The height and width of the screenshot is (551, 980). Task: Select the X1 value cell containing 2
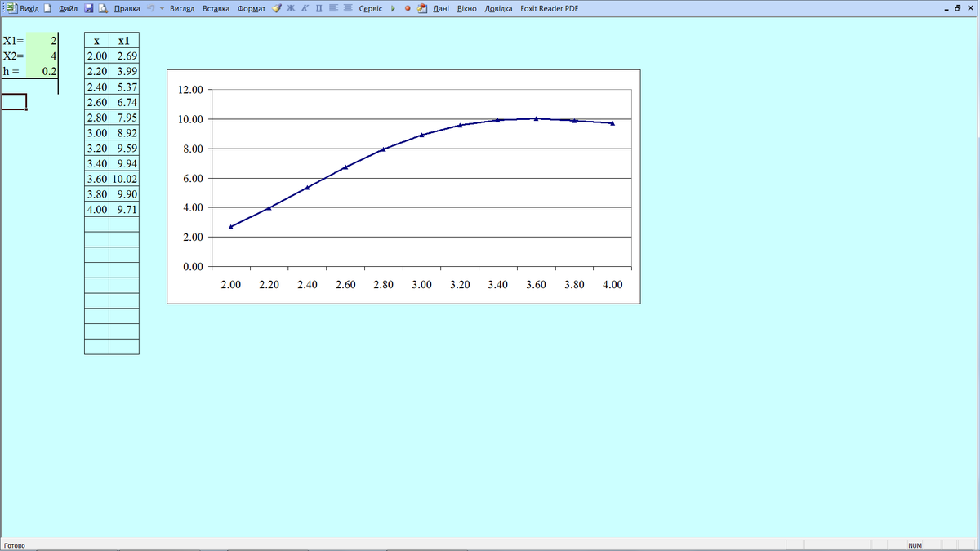pos(42,39)
